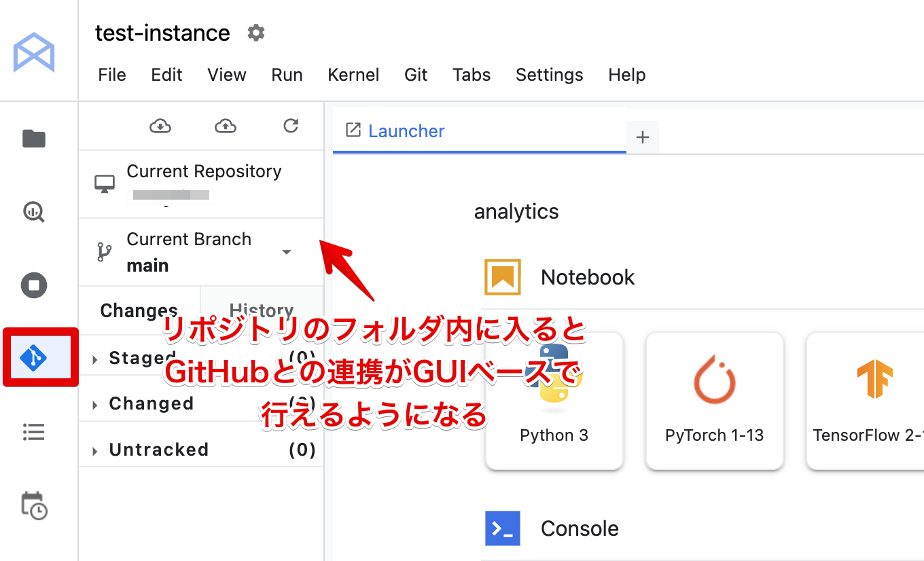Expand the Changed files section

(96, 405)
